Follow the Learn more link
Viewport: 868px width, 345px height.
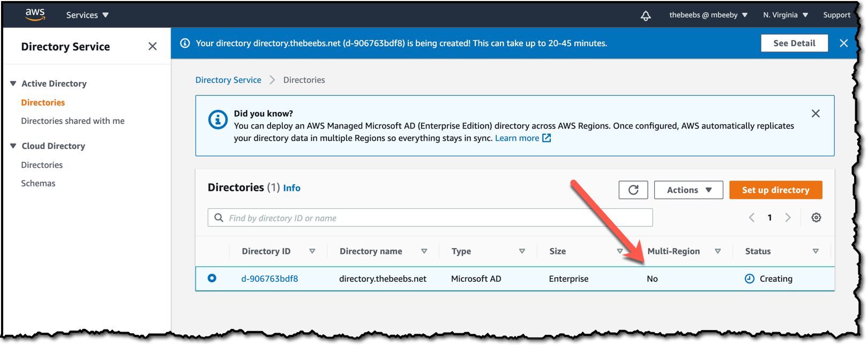(517, 138)
